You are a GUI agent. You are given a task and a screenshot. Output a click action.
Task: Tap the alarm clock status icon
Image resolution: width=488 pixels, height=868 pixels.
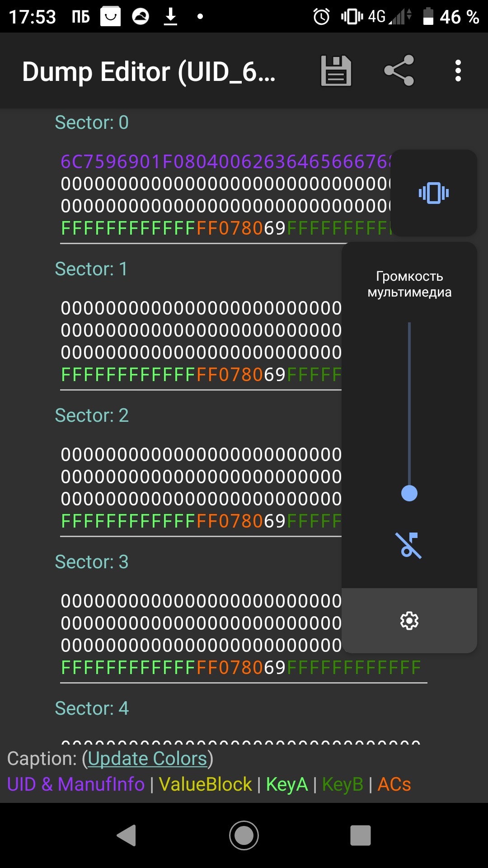(x=321, y=17)
